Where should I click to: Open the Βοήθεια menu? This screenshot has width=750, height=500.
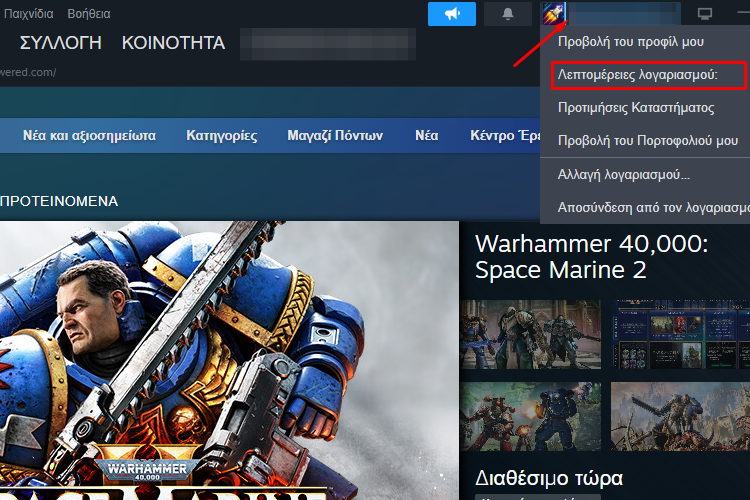[89, 13]
